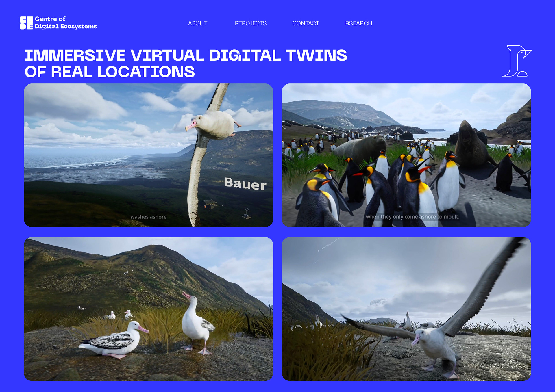Click the CODE logo icon
Image resolution: width=555 pixels, height=392 pixels.
click(26, 23)
